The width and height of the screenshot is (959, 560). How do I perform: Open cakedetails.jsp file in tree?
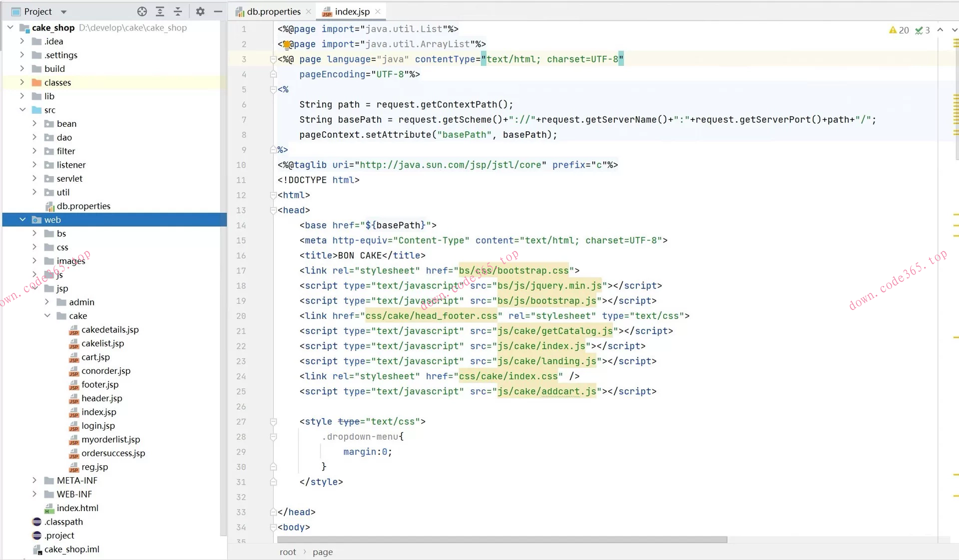pos(110,329)
